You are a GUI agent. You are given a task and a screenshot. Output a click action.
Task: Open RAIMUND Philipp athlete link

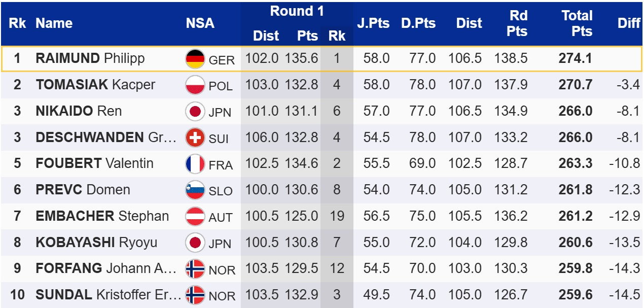(x=90, y=58)
